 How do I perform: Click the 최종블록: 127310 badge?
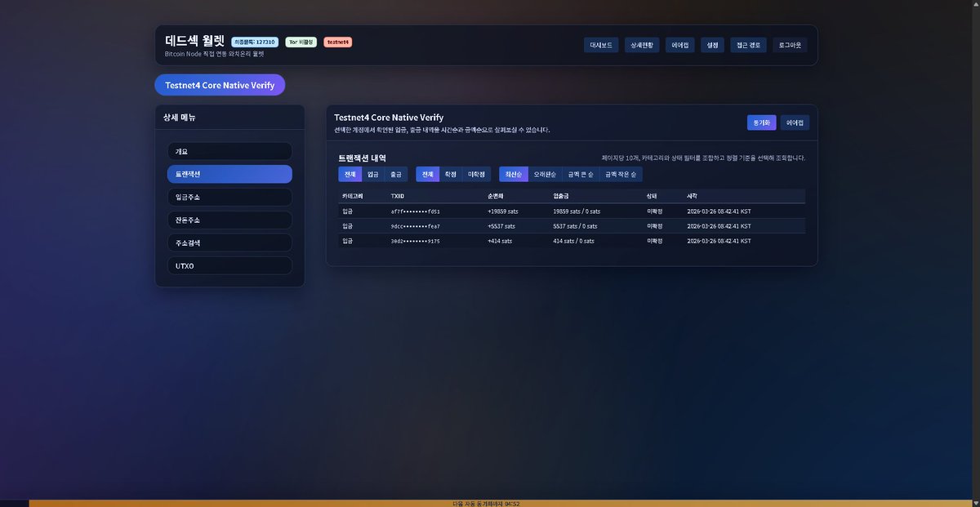pos(255,42)
